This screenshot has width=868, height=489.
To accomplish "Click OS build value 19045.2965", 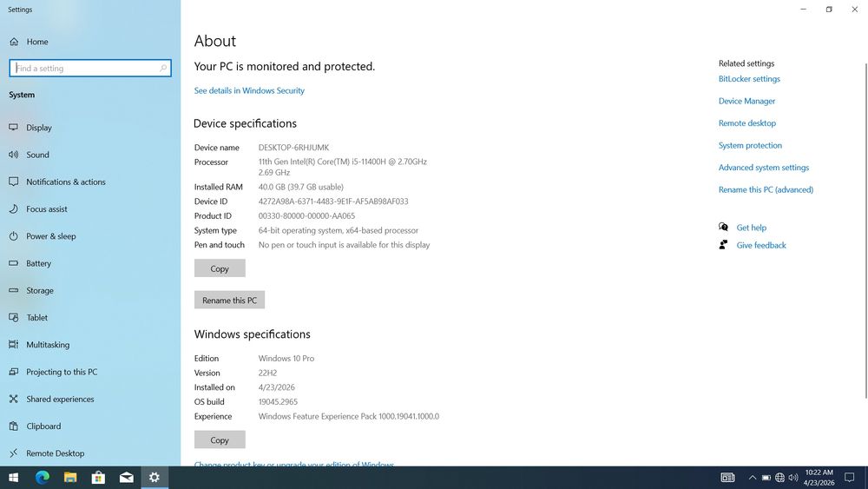I will (x=278, y=401).
